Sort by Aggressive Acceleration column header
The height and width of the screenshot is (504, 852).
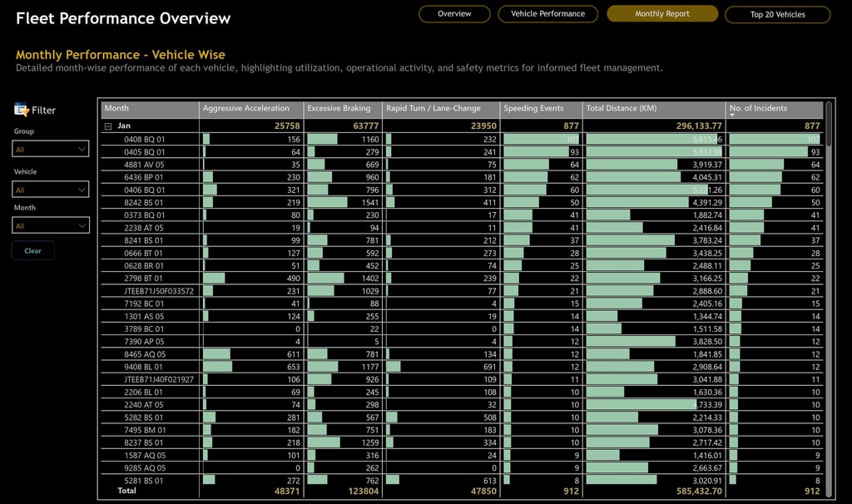pos(251,109)
